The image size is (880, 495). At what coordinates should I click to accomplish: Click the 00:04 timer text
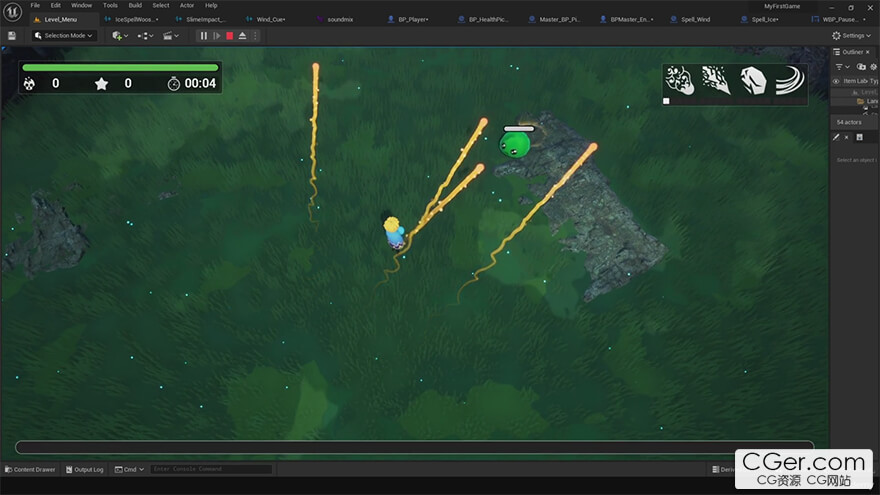[200, 84]
